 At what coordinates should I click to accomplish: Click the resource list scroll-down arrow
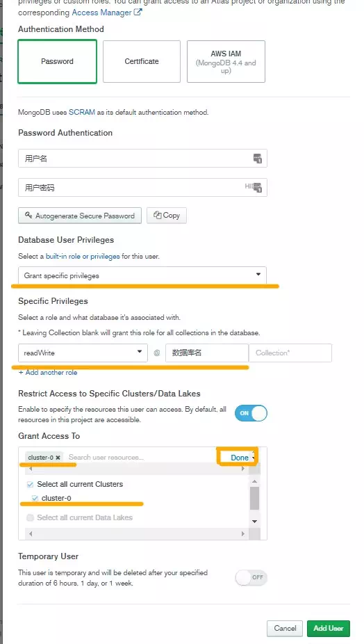(254, 521)
